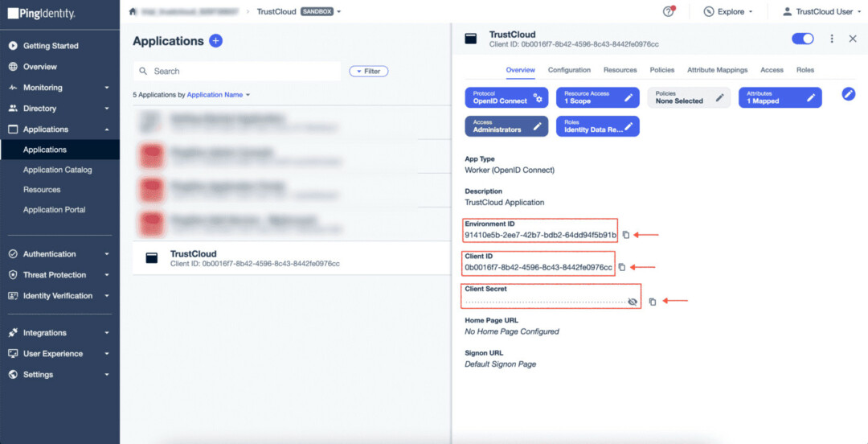868x444 pixels.
Task: Click the search magnifier icon
Action: pyautogui.click(x=143, y=72)
